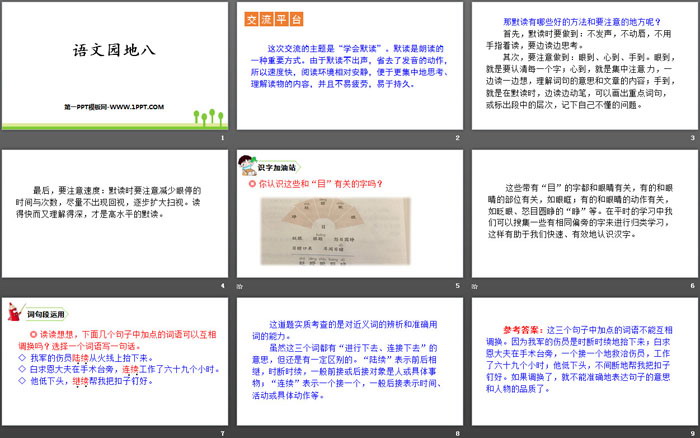Click the 词句段运用 label on slide 7
This screenshot has height=438, width=700.
click(x=45, y=314)
